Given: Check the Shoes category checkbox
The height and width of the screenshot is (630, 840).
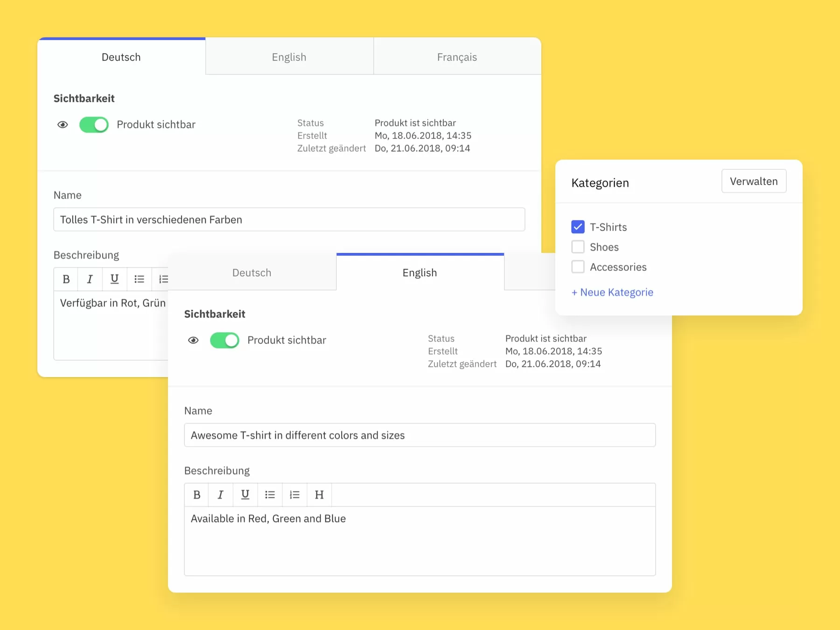Looking at the screenshot, I should [578, 247].
